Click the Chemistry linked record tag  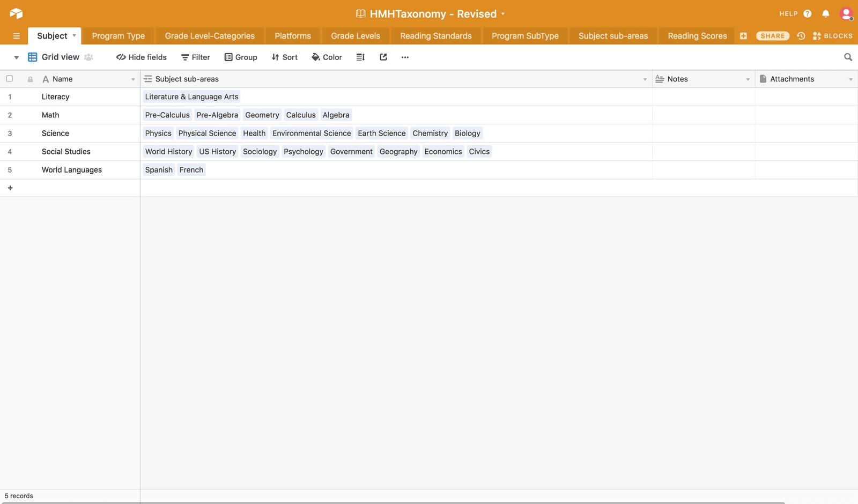pos(430,134)
